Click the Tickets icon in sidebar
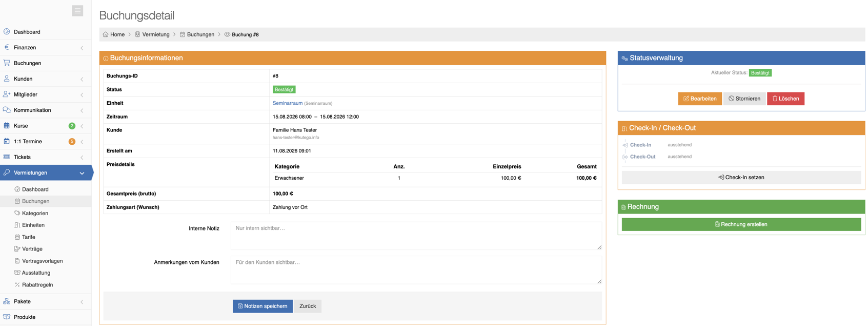Viewport: 868px width, 326px height. click(x=7, y=157)
